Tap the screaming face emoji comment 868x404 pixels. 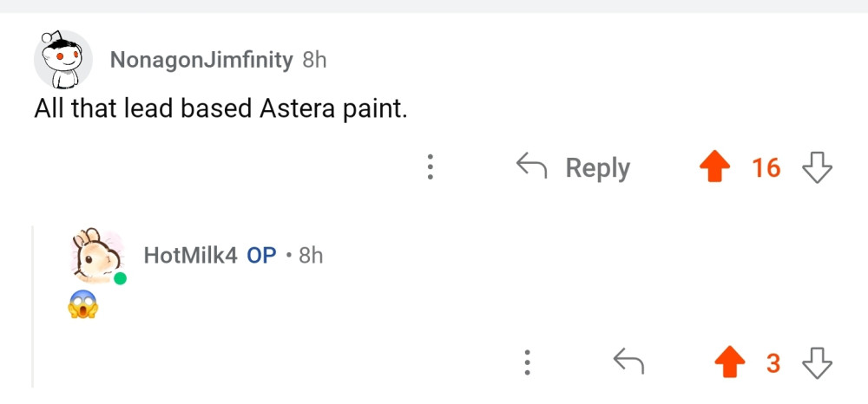[82, 304]
